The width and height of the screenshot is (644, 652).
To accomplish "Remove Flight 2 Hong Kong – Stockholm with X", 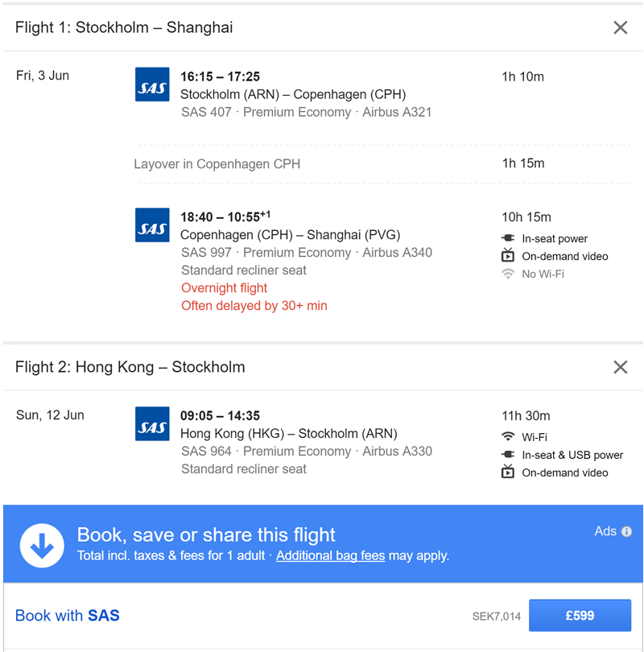I will [x=620, y=367].
